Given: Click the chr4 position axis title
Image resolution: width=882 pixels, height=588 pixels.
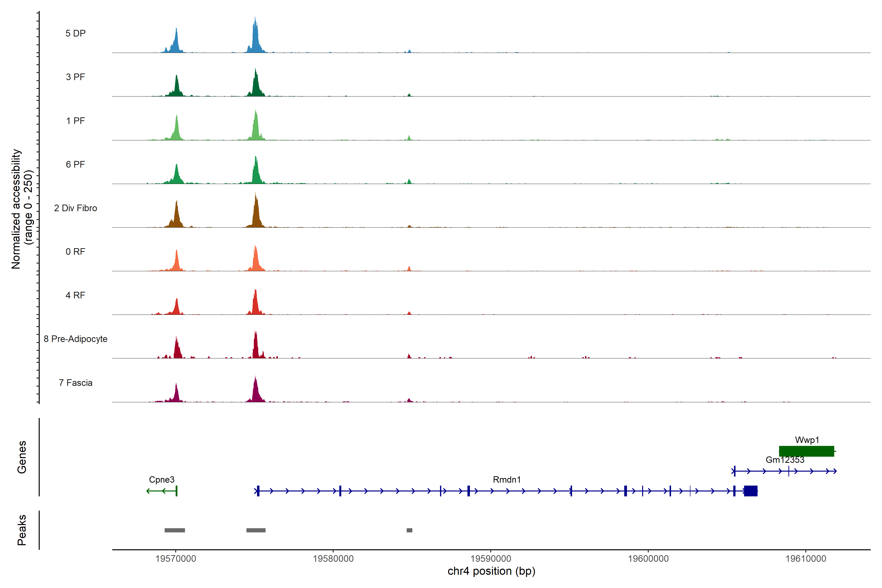Looking at the screenshot, I should (x=491, y=571).
